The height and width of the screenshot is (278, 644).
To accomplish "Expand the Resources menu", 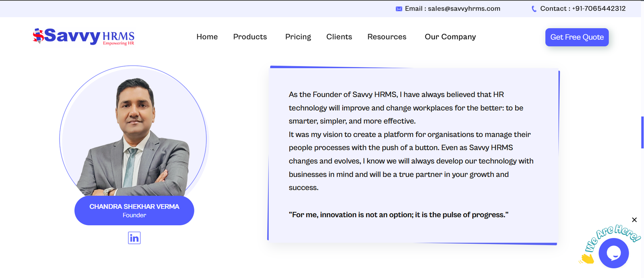I will click(x=387, y=37).
